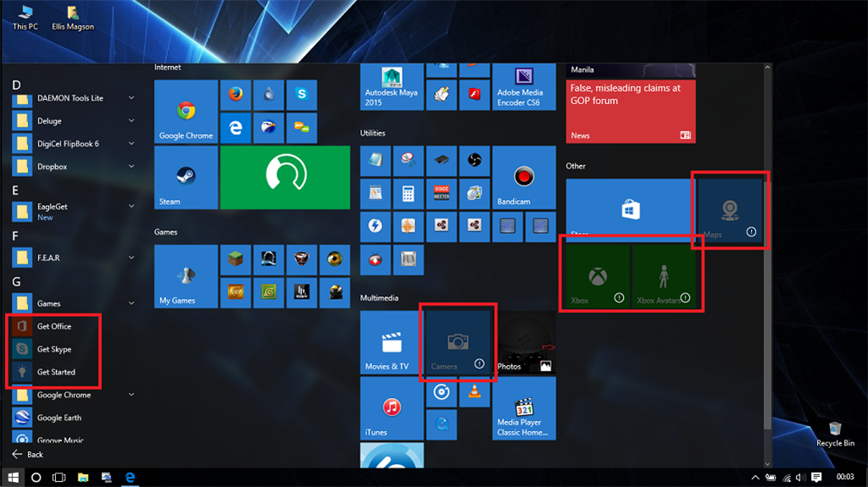
Task: Open Task View on the taskbar
Action: [58, 477]
